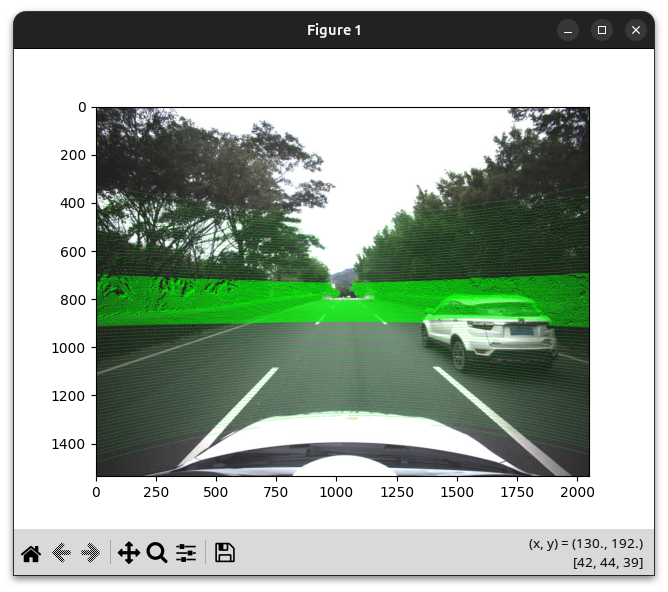Minimize the Figure 1 window
Viewport: 668px width, 592px height.
click(x=567, y=30)
